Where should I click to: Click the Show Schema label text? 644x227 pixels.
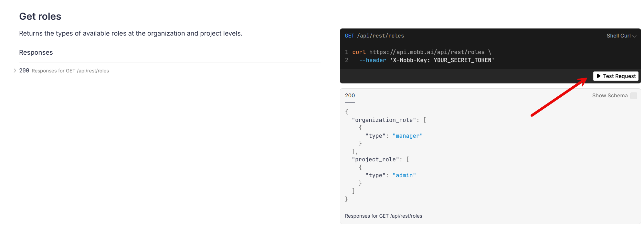609,96
